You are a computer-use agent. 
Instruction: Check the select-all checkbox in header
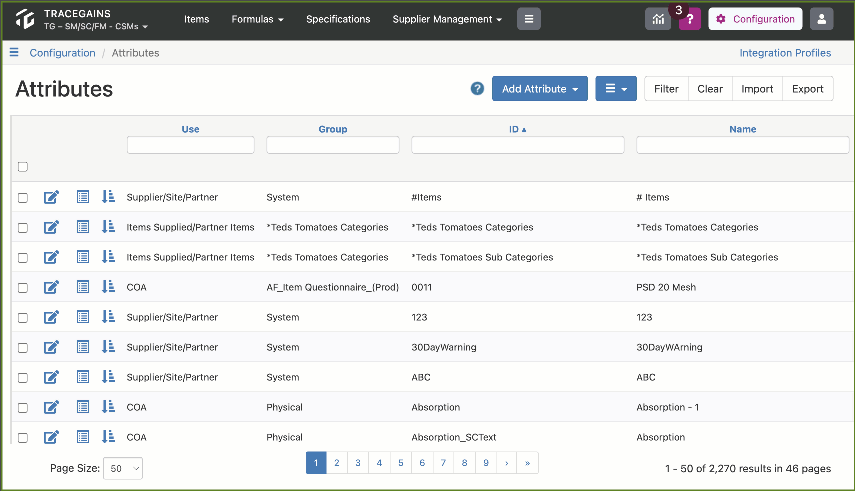23,166
